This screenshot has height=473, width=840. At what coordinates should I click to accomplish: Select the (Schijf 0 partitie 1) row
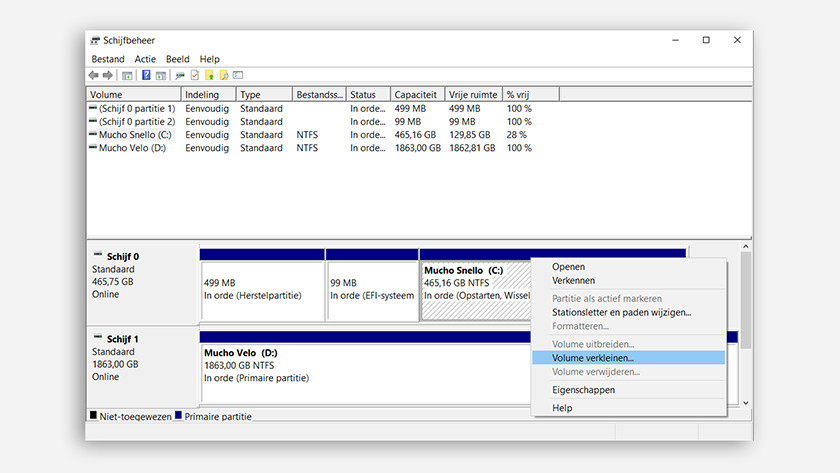coord(323,108)
